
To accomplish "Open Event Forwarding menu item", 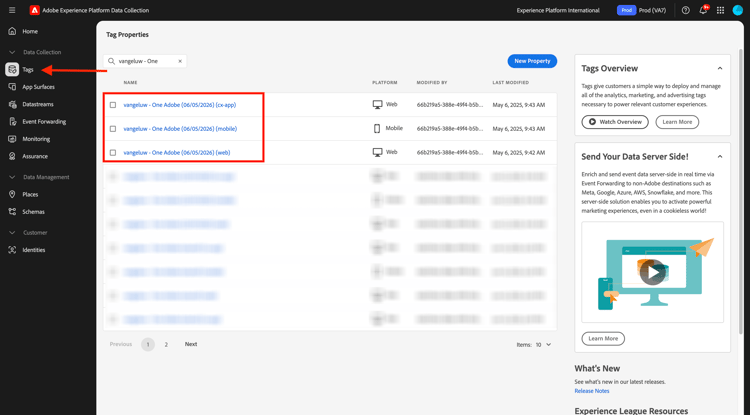I will [x=44, y=121].
